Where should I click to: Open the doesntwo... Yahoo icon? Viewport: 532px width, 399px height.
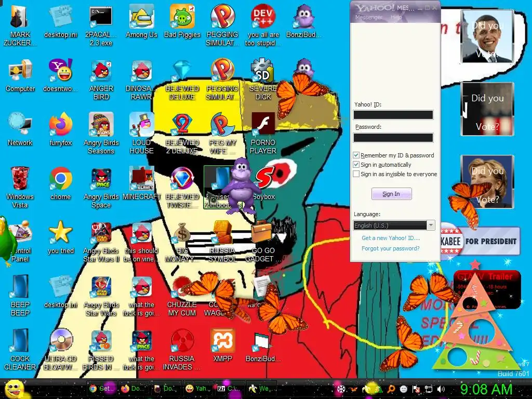coord(61,75)
